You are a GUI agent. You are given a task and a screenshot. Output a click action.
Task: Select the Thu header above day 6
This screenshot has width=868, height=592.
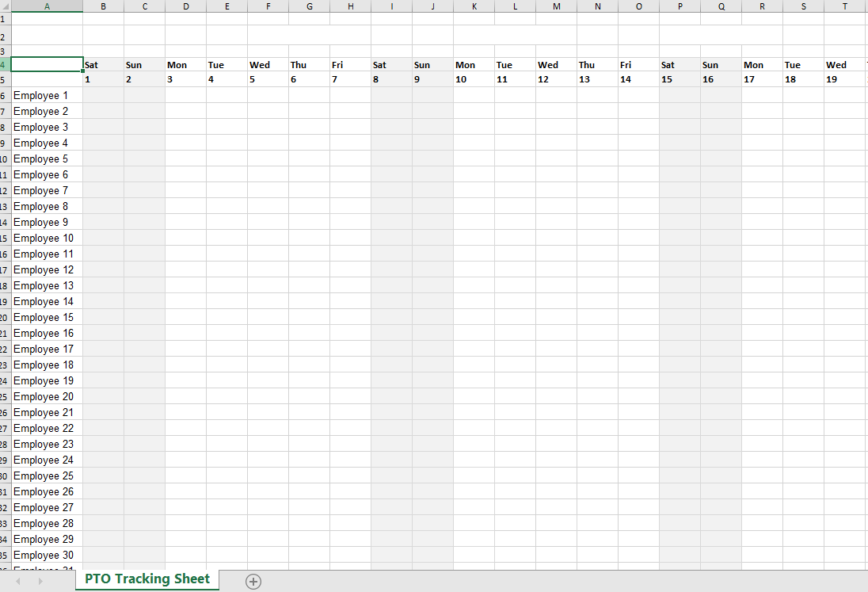pyautogui.click(x=309, y=65)
